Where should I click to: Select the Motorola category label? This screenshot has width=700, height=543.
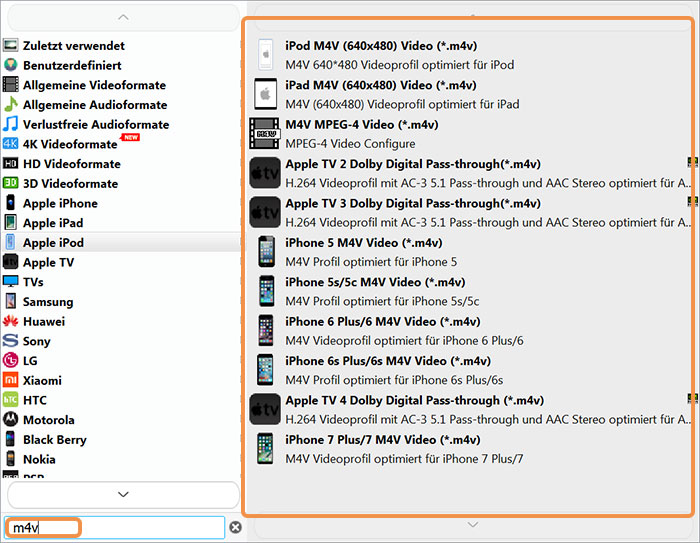49,419
